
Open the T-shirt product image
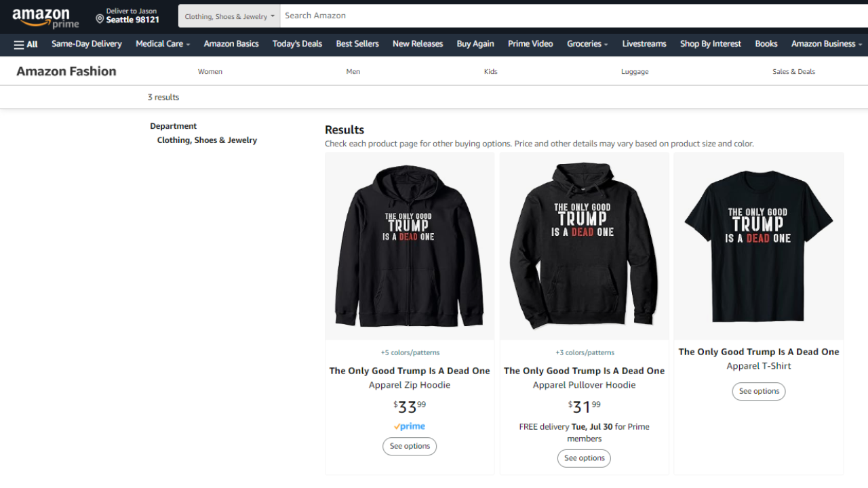[x=758, y=246]
